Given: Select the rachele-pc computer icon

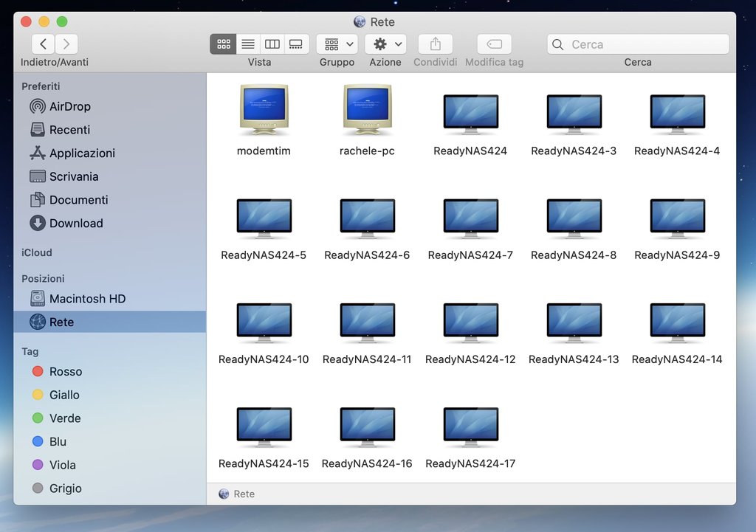Looking at the screenshot, I should click(x=368, y=111).
